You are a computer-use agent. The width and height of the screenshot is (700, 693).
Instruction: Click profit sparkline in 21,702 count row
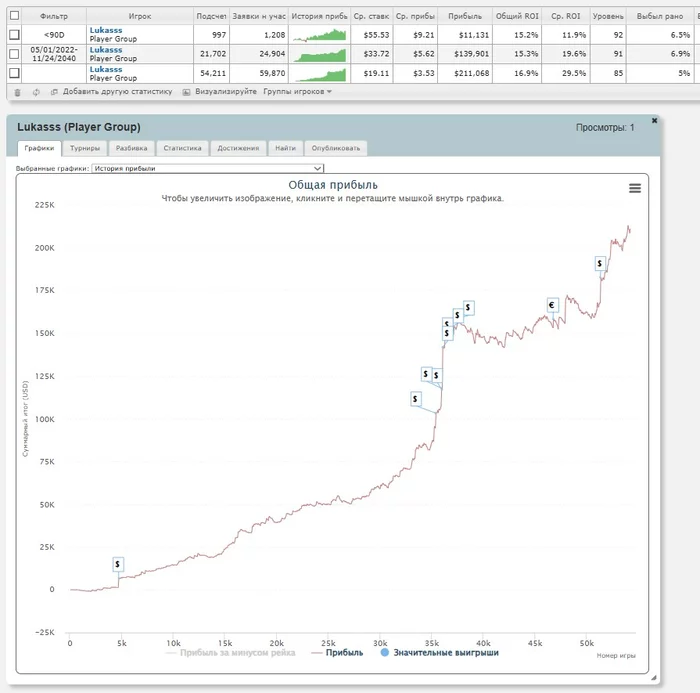[x=320, y=54]
